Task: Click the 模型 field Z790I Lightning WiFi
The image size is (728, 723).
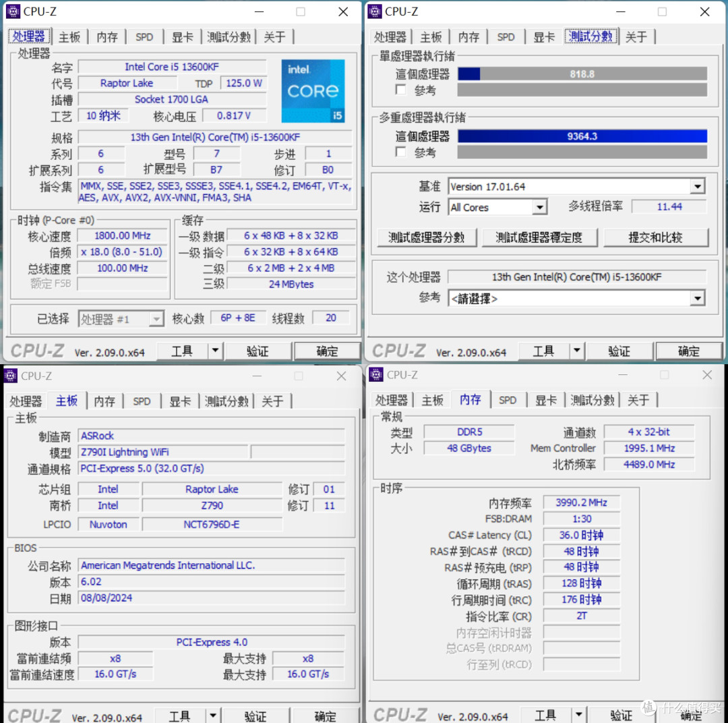Action: pos(163,452)
